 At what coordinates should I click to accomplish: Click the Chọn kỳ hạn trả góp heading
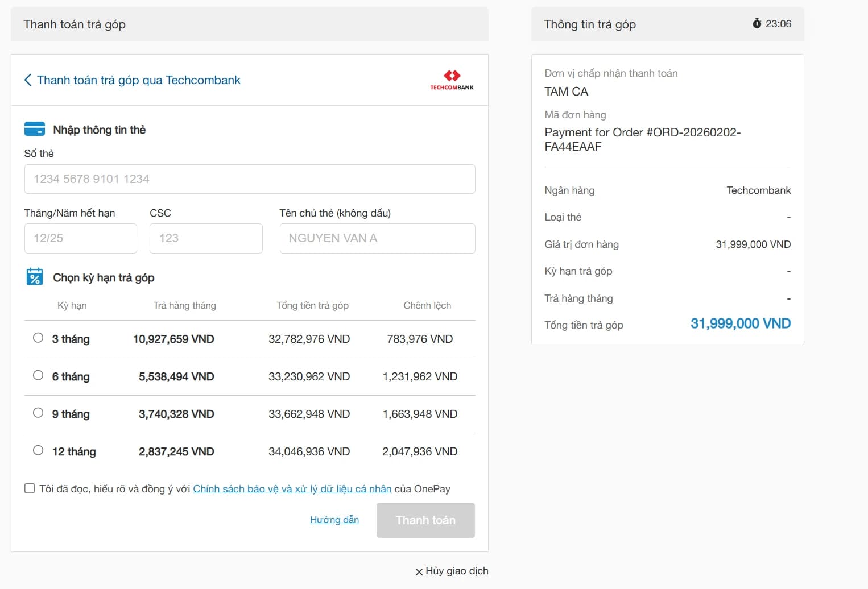pos(104,277)
